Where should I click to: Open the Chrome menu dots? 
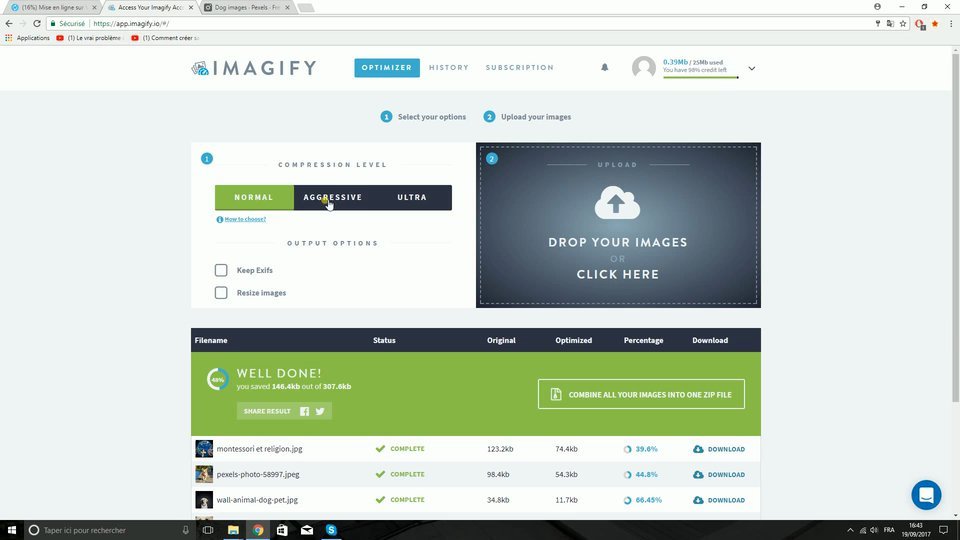point(951,23)
